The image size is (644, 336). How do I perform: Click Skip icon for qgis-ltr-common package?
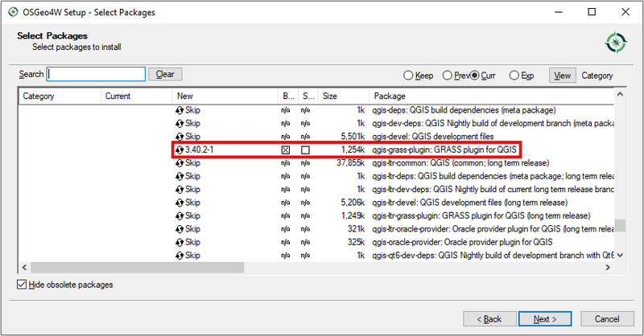[180, 163]
